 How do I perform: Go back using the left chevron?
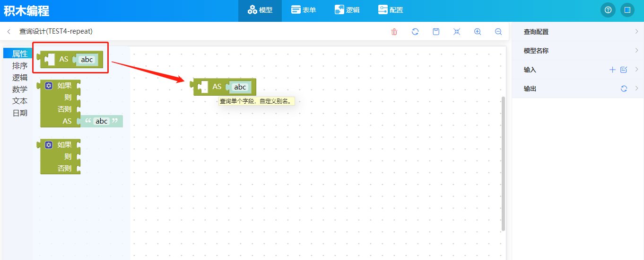pyautogui.click(x=9, y=32)
